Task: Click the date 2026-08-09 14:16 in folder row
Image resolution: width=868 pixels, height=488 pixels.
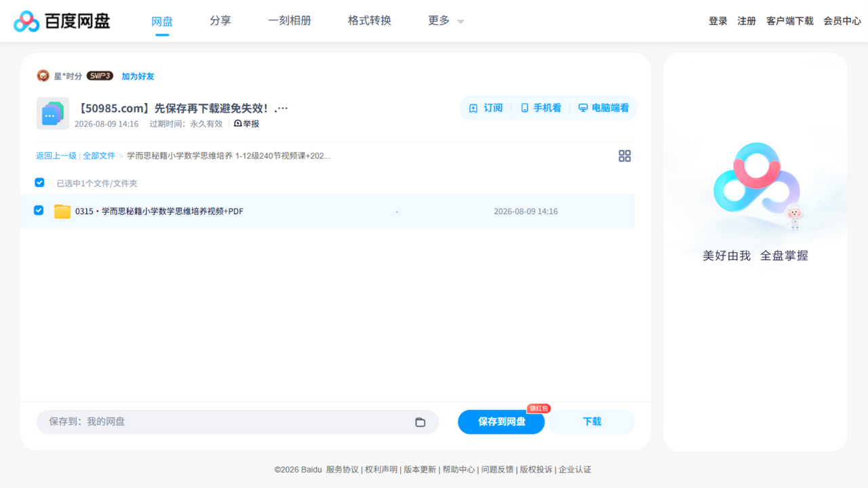Action: coord(526,211)
